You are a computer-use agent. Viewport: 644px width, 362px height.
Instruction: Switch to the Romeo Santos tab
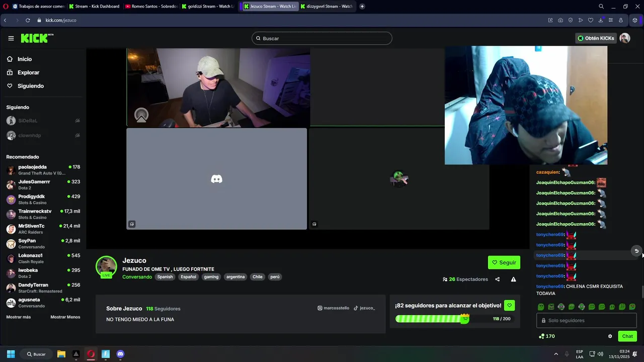(x=151, y=7)
